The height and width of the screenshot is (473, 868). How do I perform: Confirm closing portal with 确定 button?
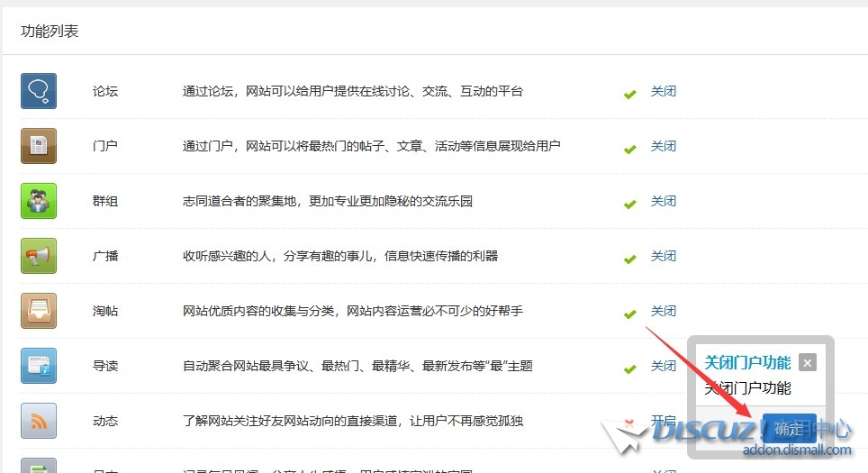[x=789, y=428]
